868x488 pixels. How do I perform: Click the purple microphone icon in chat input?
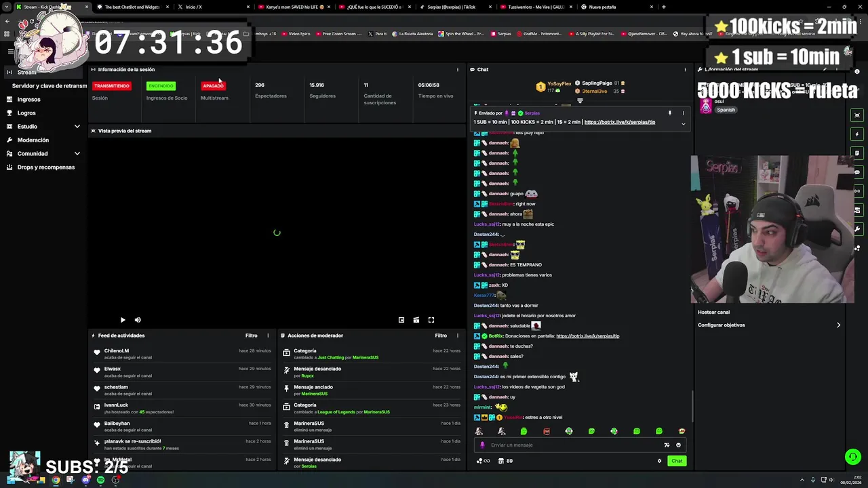pyautogui.click(x=482, y=445)
